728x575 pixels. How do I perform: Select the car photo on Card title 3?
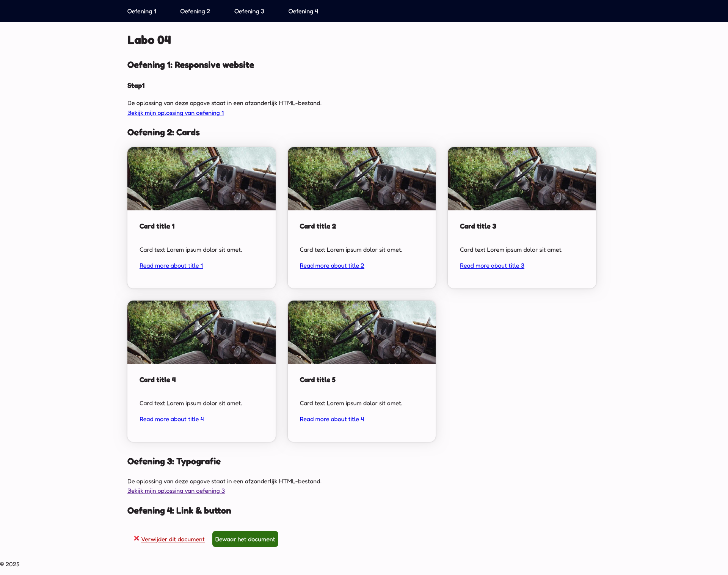tap(522, 179)
